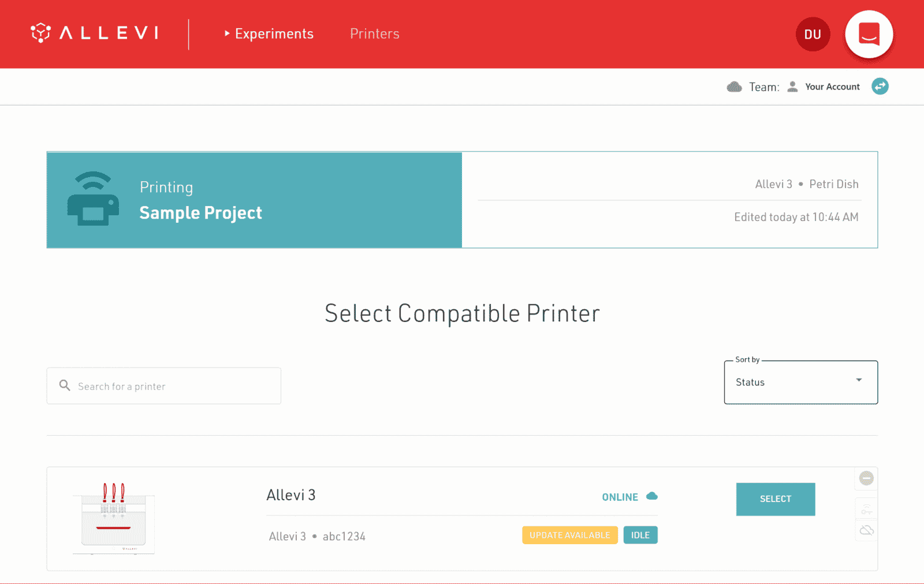924x584 pixels.
Task: Click the Sample Project title
Action: (x=201, y=213)
